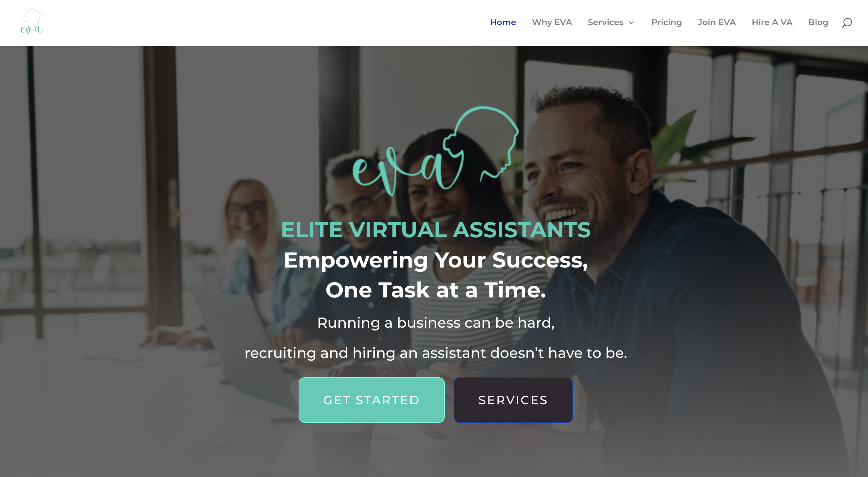Navigate to Join EVA page
868x477 pixels.
pos(716,22)
